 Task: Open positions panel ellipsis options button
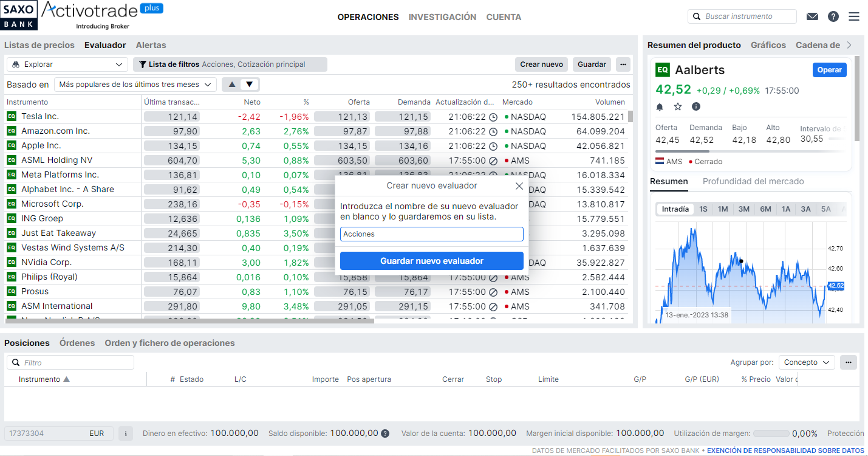tap(849, 362)
